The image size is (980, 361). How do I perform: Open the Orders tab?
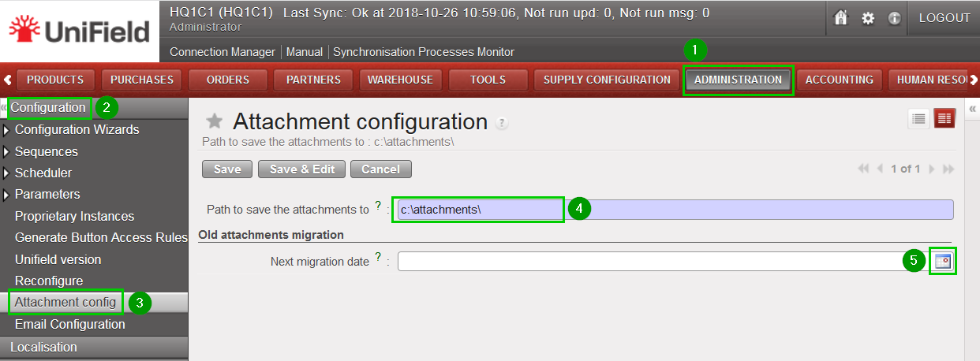point(228,80)
